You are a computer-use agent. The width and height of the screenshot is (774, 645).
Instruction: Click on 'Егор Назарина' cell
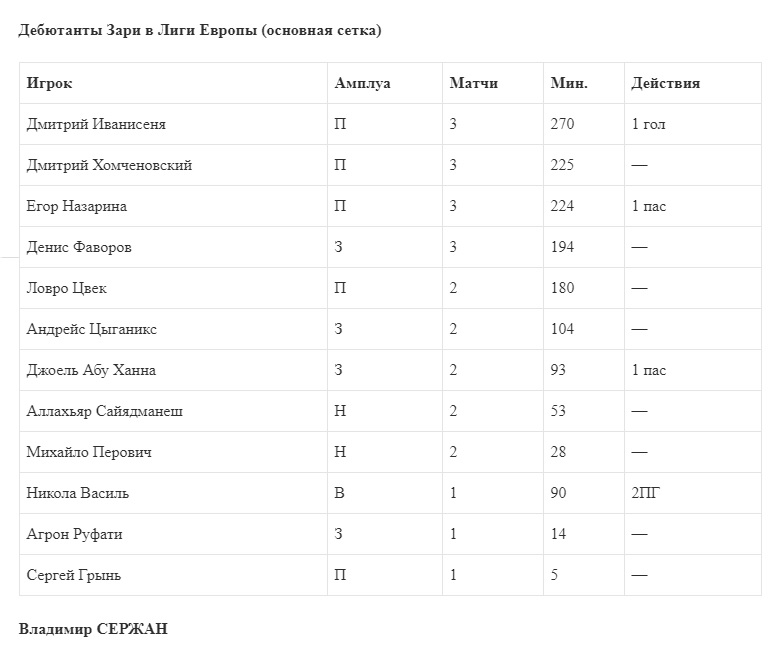[x=77, y=206]
